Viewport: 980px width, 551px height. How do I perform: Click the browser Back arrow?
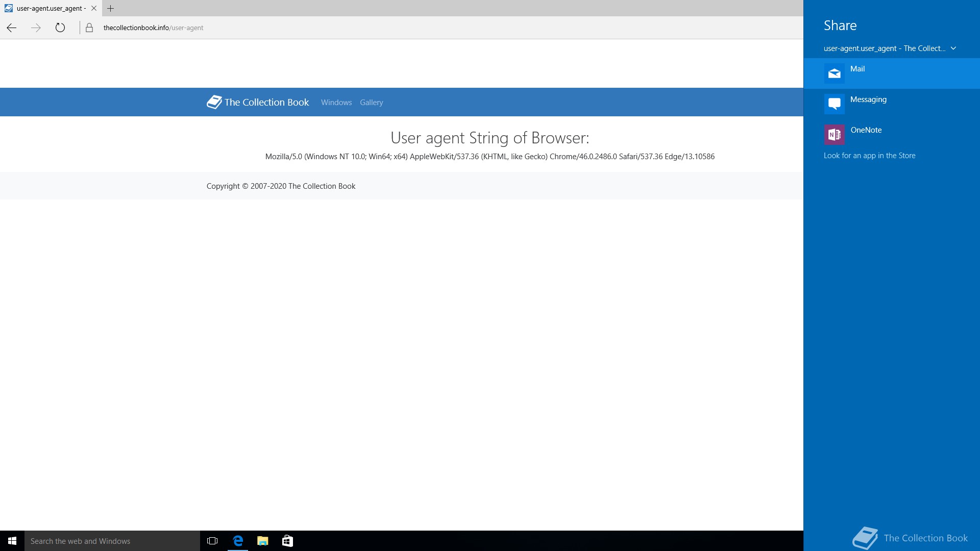coord(12,28)
